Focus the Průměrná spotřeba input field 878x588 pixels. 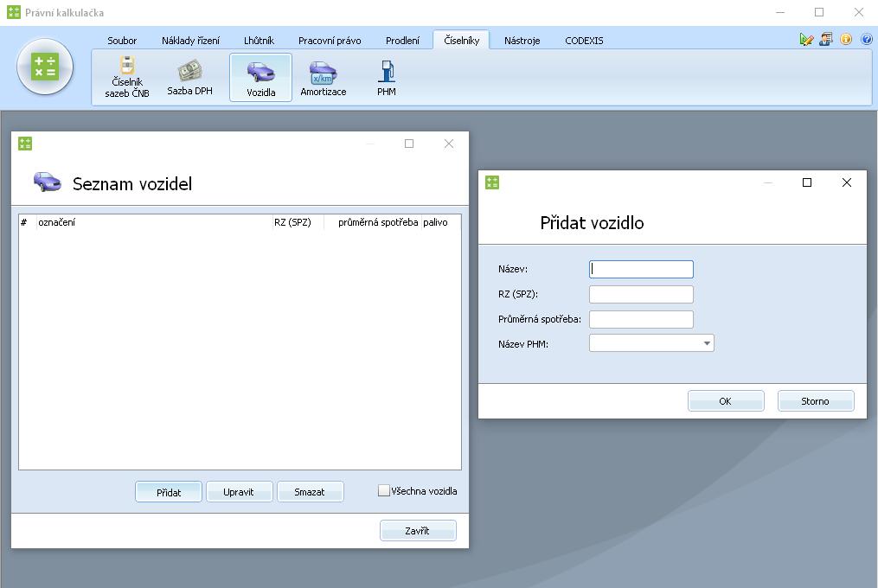(641, 319)
